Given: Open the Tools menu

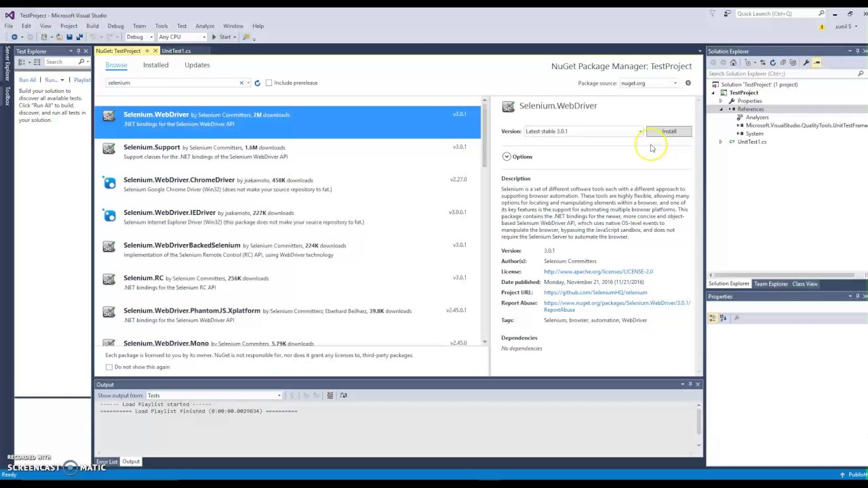Looking at the screenshot, I should pos(161,26).
